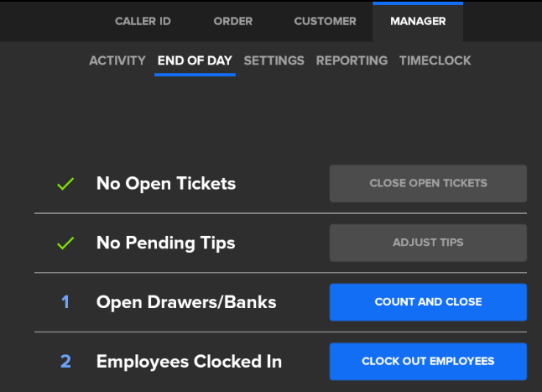Open the Timeclock section
This screenshot has height=392, width=542.
click(x=435, y=60)
